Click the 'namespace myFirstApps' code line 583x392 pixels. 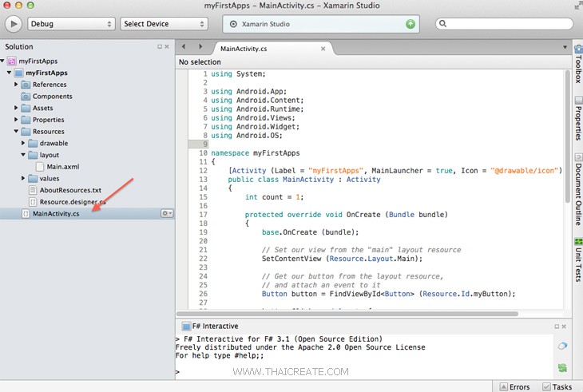(x=256, y=153)
